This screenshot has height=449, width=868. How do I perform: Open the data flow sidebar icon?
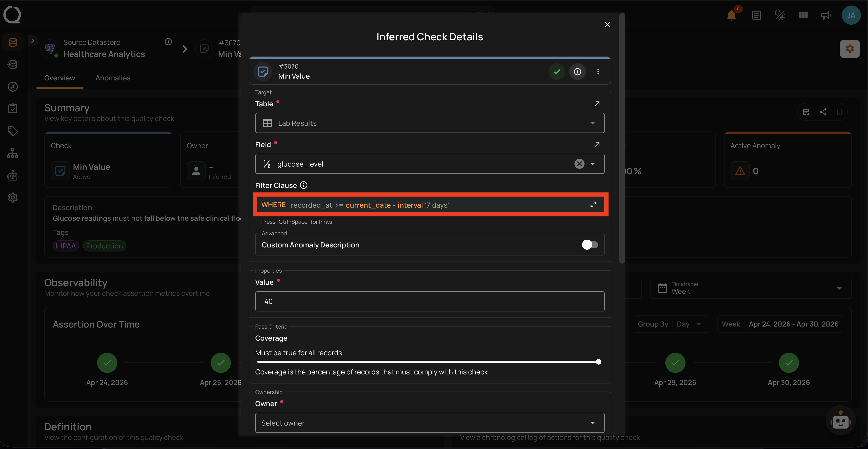click(x=13, y=65)
